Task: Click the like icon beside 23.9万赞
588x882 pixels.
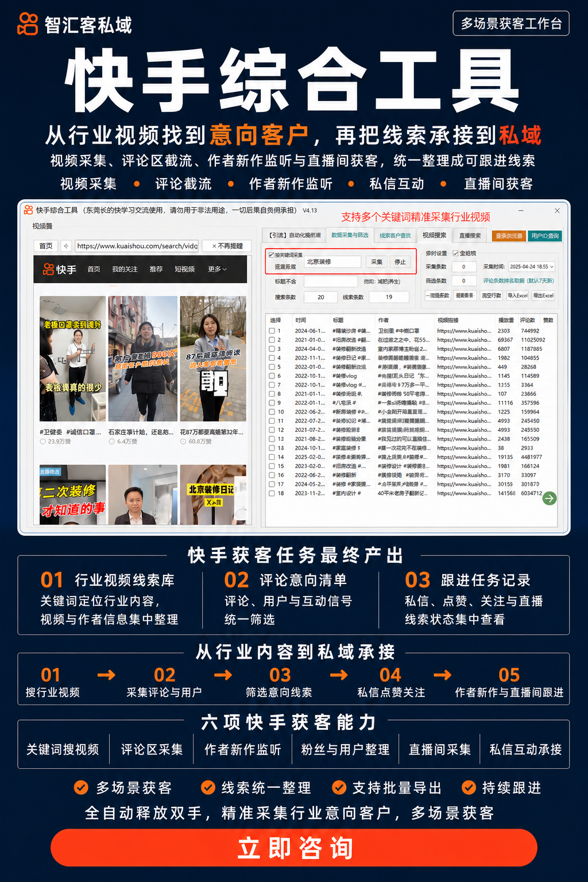Action: tap(42, 442)
